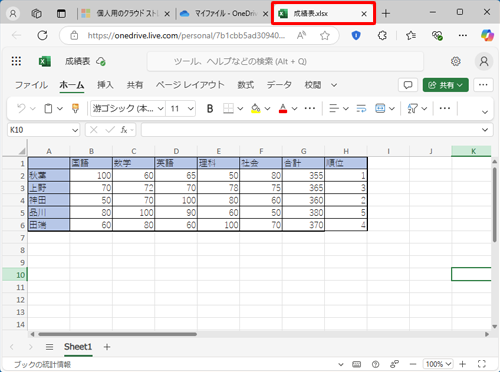Open the Copilot icon in browser

(487, 35)
